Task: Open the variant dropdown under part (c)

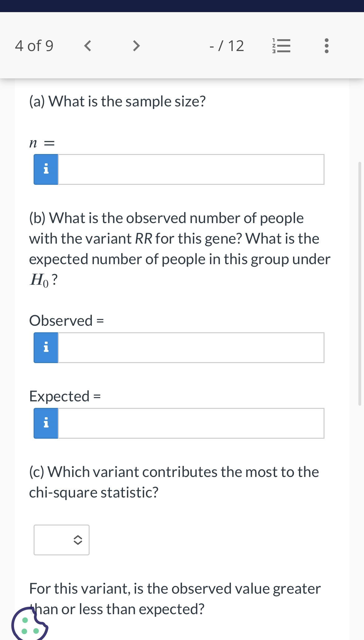Action: tap(61, 540)
